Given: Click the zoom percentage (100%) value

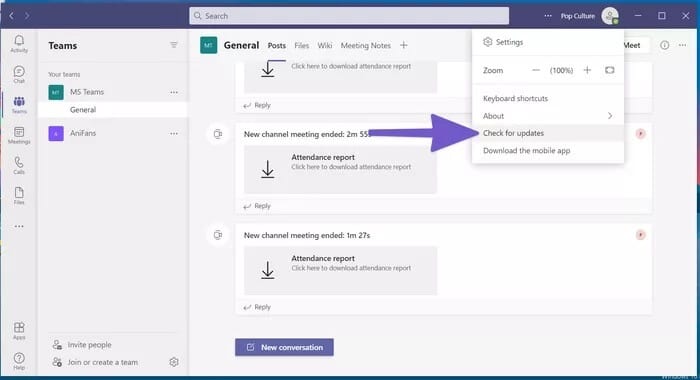Looking at the screenshot, I should [561, 71].
